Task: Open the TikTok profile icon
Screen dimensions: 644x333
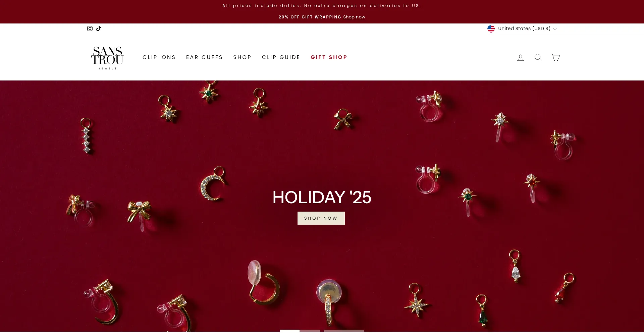Action: point(99,29)
